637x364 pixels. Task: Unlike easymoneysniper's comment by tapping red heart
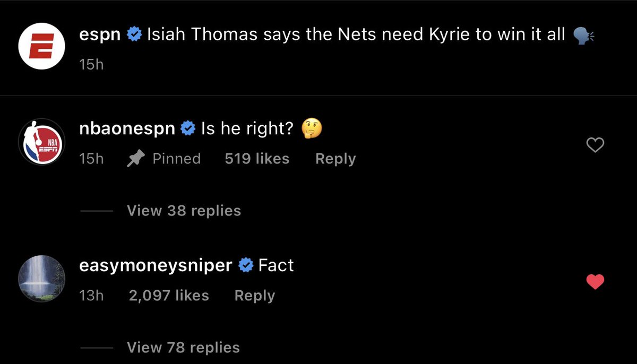coord(596,282)
